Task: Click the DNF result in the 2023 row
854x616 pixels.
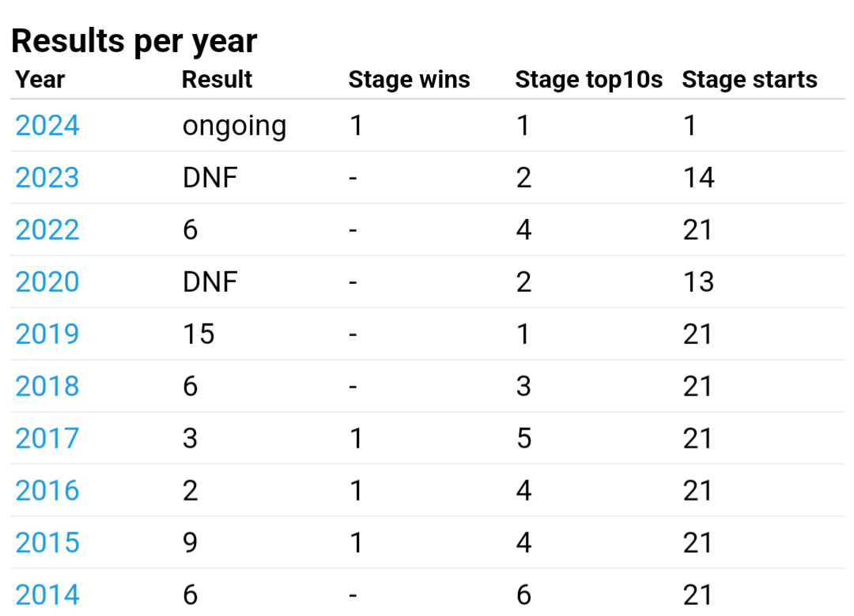Action: (x=210, y=178)
